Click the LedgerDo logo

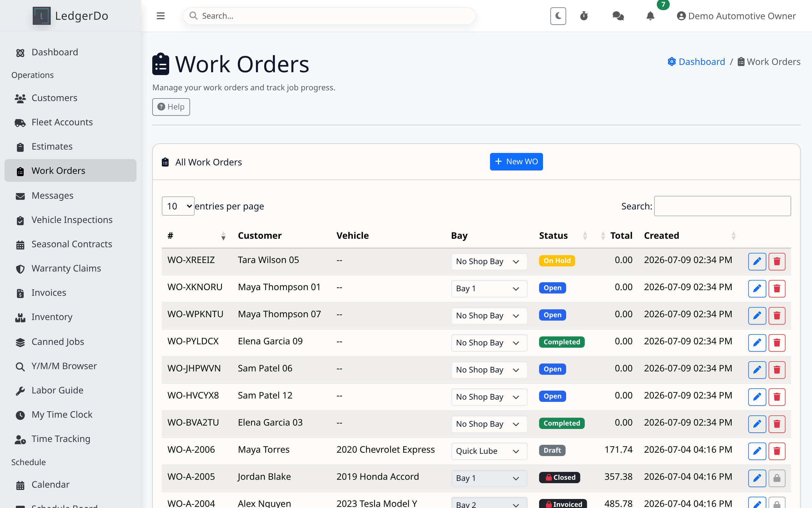tap(70, 16)
